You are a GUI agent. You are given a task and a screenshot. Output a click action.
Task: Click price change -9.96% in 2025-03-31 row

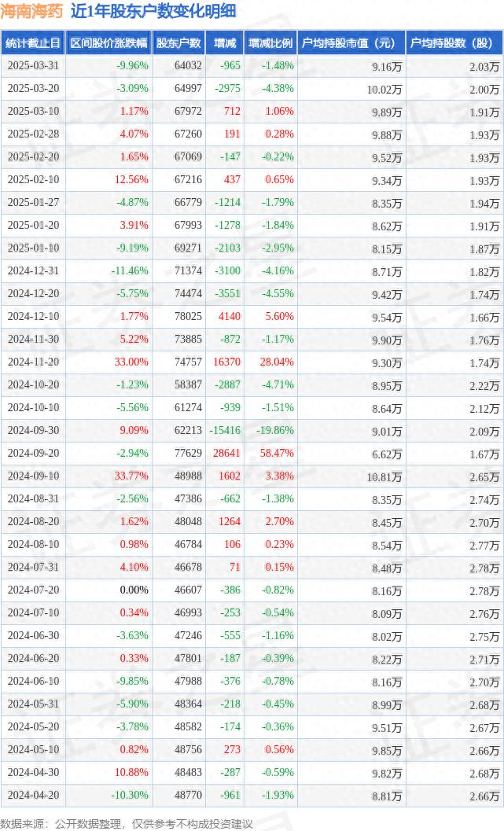tap(133, 66)
